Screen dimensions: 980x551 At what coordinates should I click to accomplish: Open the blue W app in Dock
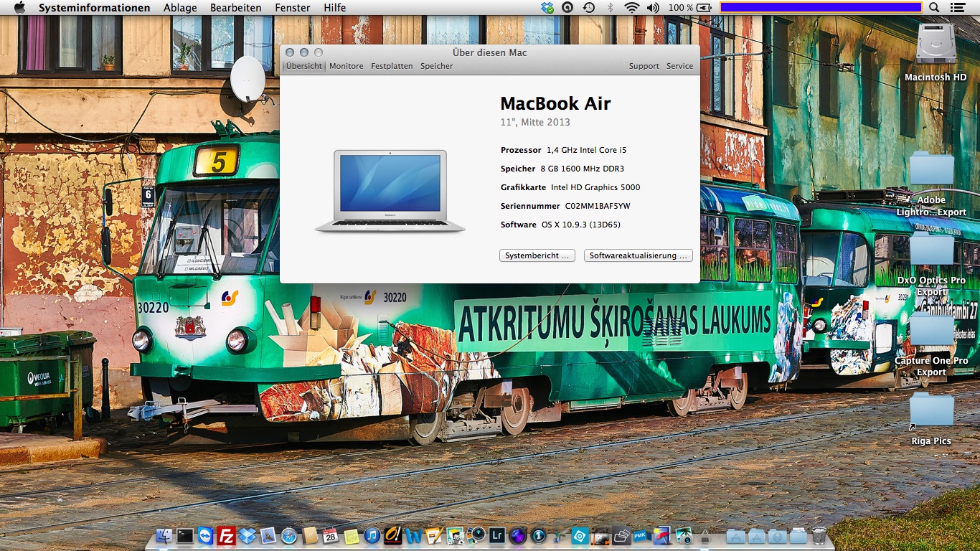coord(414,536)
